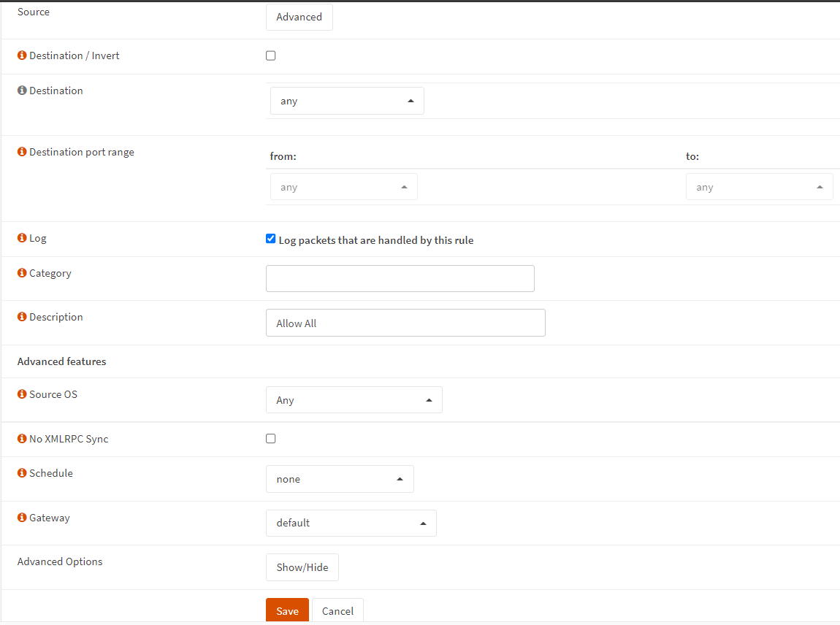Tick the No XMLRPC Sync checkbox

click(271, 439)
